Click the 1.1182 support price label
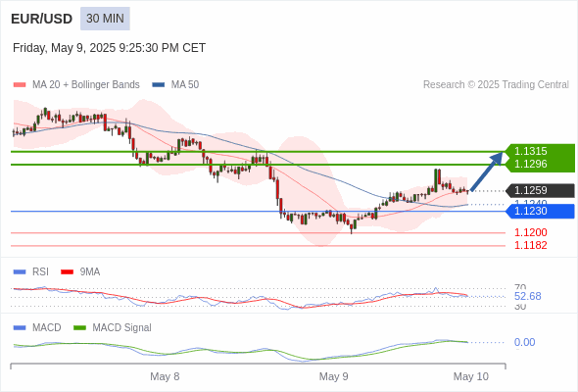Viewport: 578px width, 392px height. pyautogui.click(x=530, y=245)
